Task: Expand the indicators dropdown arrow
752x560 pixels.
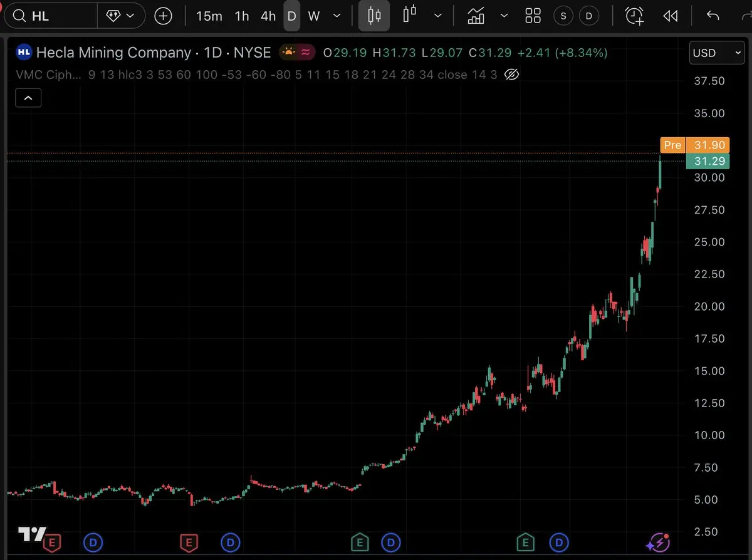Action: click(504, 16)
